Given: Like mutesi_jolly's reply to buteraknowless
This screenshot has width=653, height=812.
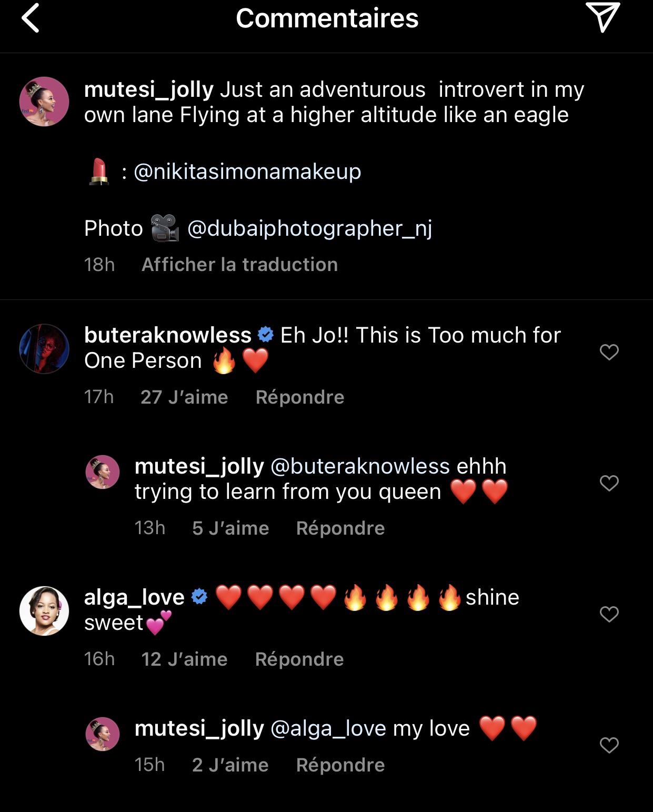Looking at the screenshot, I should pos(609,483).
